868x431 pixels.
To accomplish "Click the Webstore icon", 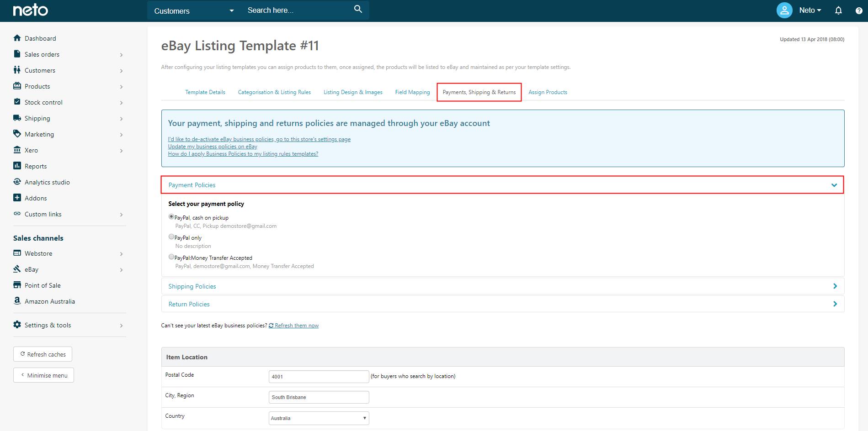I will [x=17, y=253].
